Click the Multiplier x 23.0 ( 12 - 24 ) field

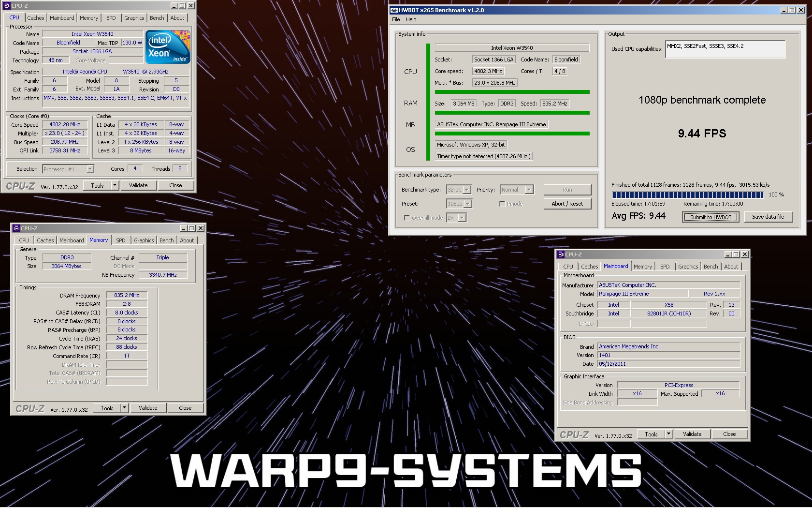[x=65, y=133]
